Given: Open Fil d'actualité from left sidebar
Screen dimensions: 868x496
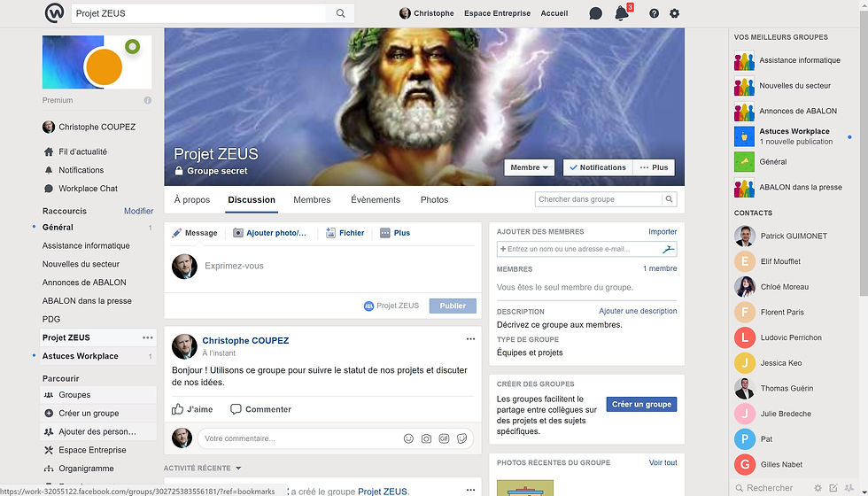Looking at the screenshot, I should click(x=83, y=151).
